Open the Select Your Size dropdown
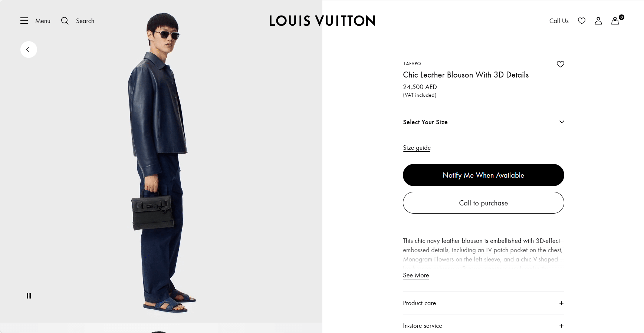The image size is (644, 333). pos(483,122)
